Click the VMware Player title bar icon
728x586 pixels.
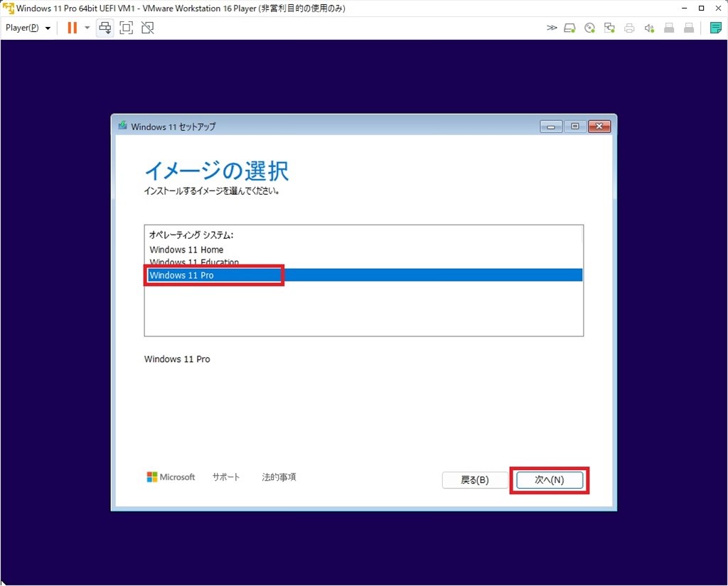tap(9, 9)
